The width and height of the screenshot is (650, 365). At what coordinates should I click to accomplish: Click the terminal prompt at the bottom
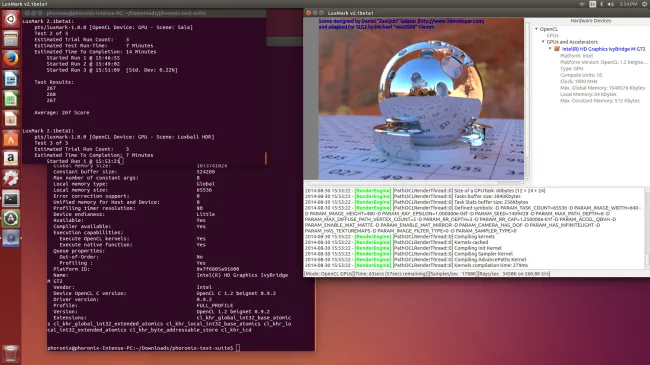143,348
